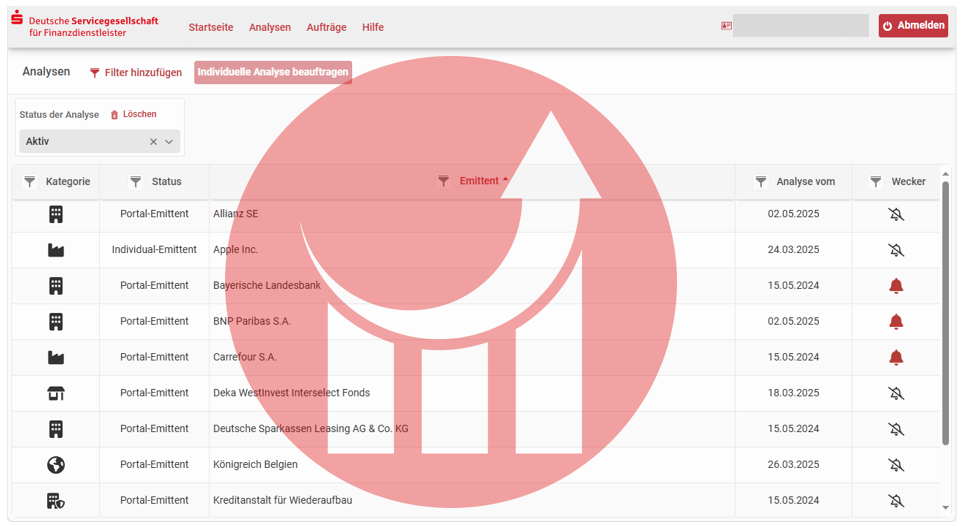Click the vertical scrollbar thumb of the table

point(946,313)
